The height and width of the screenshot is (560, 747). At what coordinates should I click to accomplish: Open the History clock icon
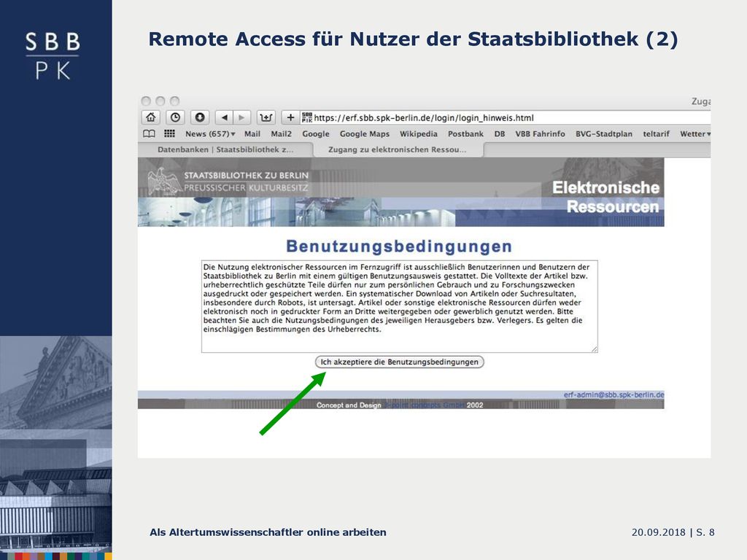[x=175, y=117]
